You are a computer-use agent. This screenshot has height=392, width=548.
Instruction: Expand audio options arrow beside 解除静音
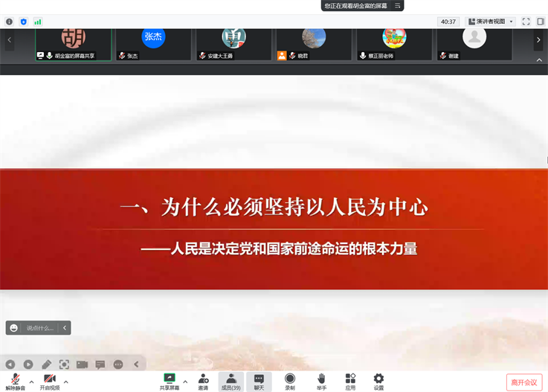(x=31, y=382)
